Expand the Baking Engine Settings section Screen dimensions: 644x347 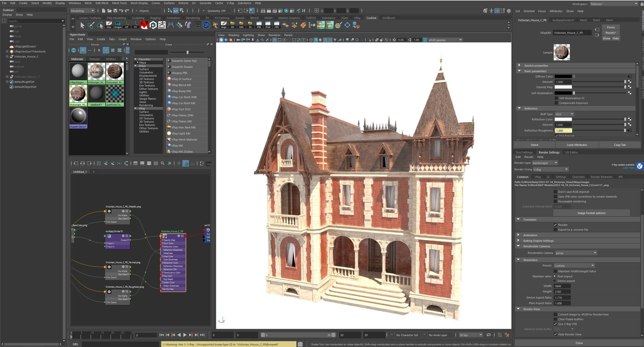pyautogui.click(x=518, y=241)
